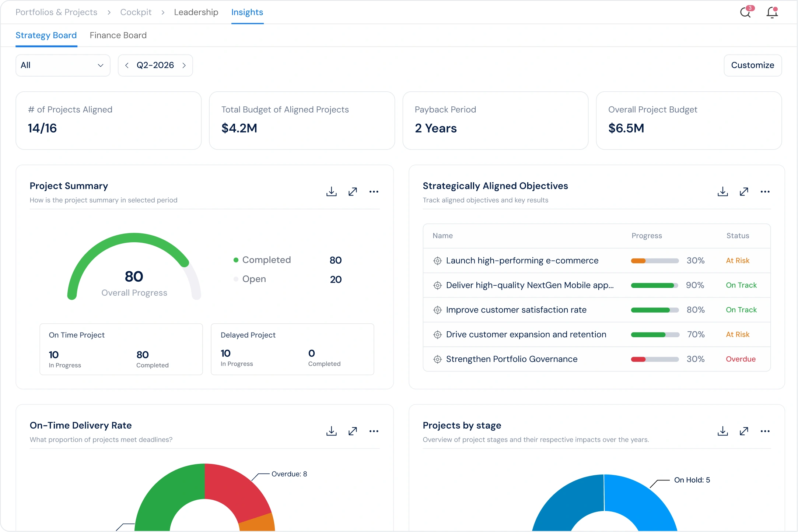Viewport: 798px width, 532px height.
Task: Click the Payback Period card
Action: 496,120
